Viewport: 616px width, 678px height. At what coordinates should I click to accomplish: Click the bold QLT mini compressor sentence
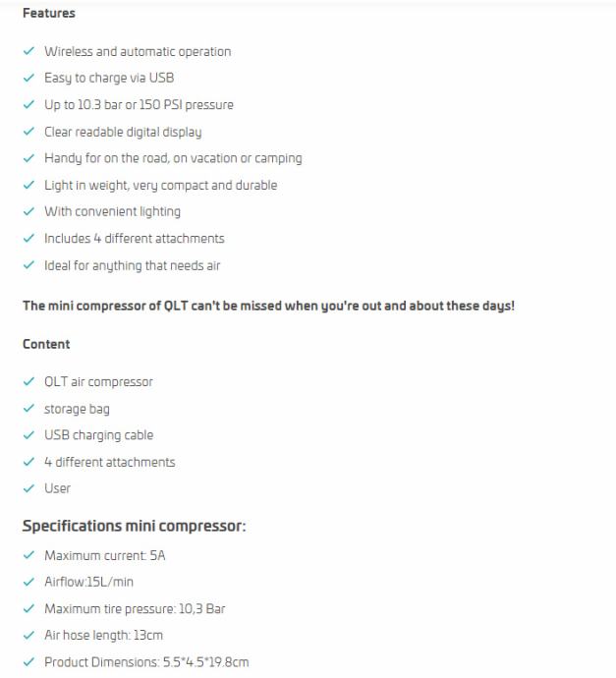[268, 306]
